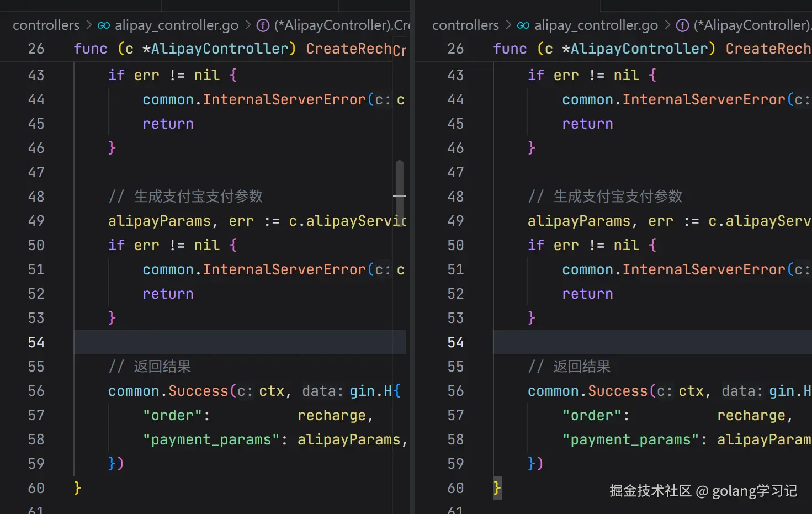This screenshot has height=514, width=812.
Task: Click line number 60 in the left pane
Action: click(36, 488)
